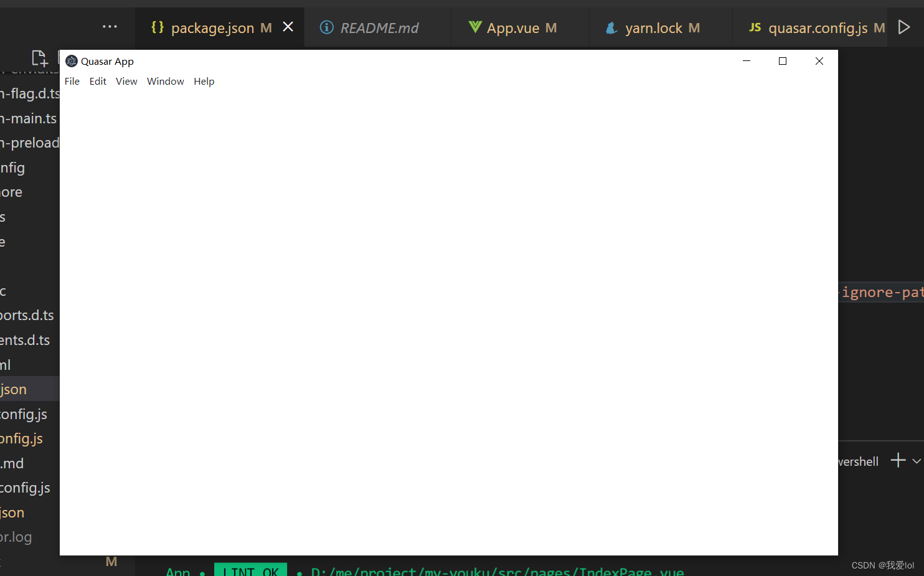The width and height of the screenshot is (924, 576).
Task: Click the Quasar logo in the app title bar
Action: (x=72, y=61)
